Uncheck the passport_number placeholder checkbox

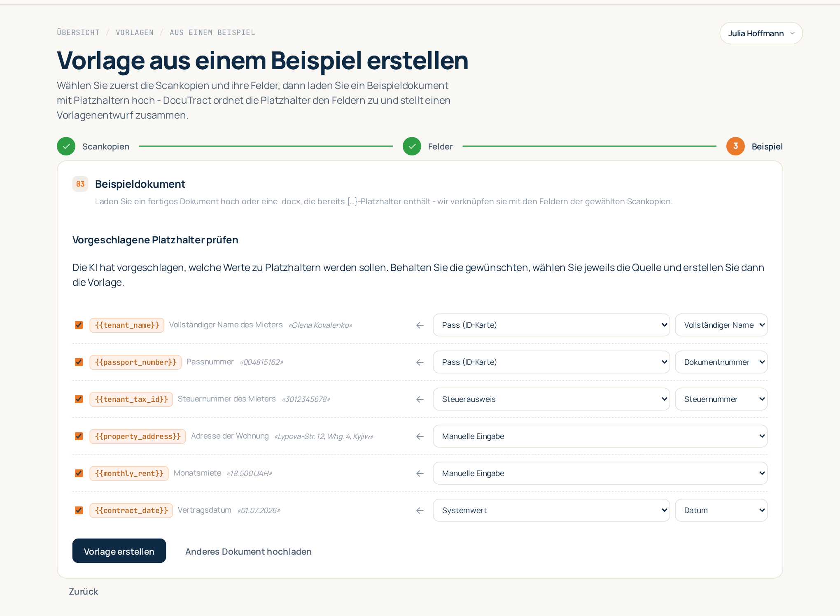point(79,362)
